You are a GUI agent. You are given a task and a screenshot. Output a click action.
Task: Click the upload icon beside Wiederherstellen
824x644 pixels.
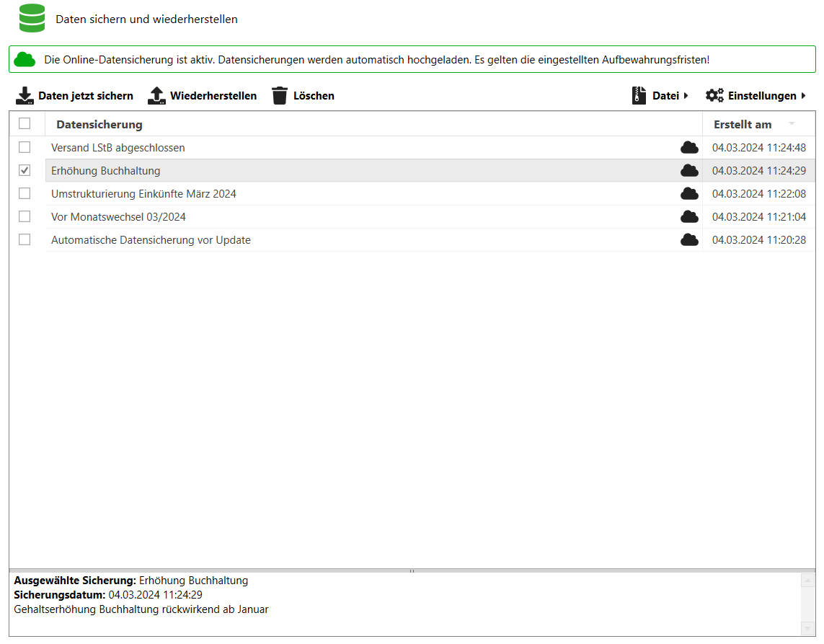pyautogui.click(x=156, y=96)
